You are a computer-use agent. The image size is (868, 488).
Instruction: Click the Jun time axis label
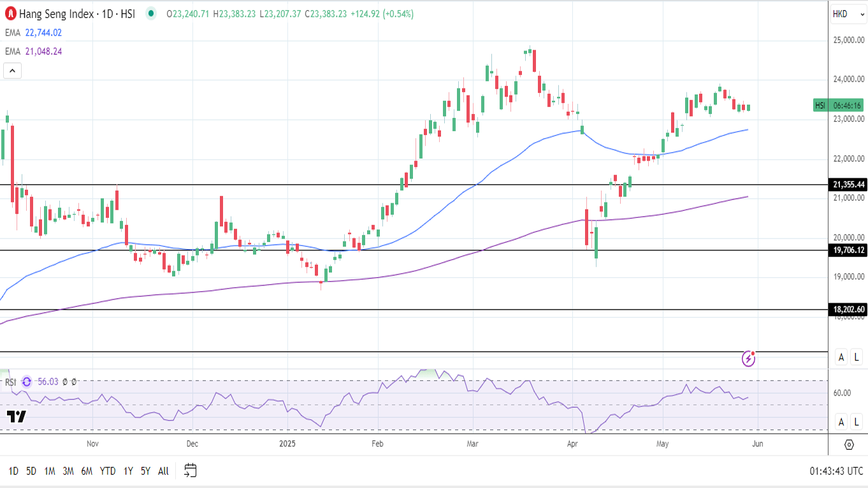(759, 443)
